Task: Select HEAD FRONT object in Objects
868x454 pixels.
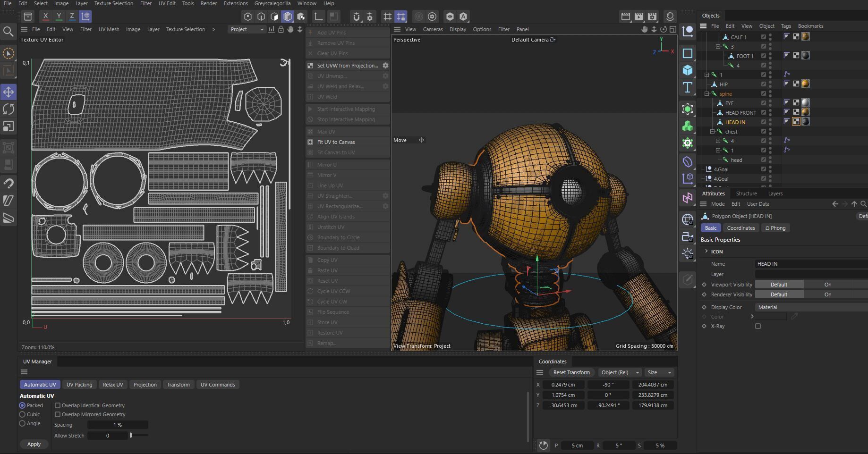Action: click(x=740, y=112)
